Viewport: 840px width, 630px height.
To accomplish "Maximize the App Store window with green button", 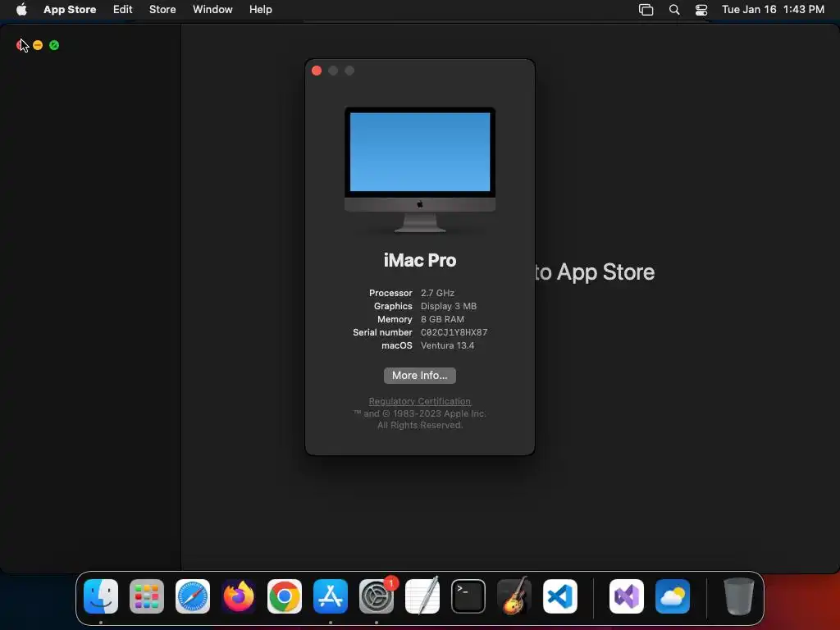I will pos(54,45).
